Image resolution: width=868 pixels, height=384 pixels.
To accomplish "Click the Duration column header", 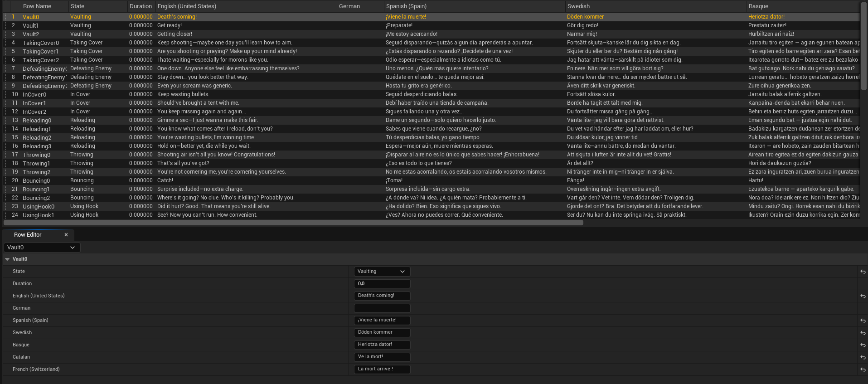I will (141, 6).
